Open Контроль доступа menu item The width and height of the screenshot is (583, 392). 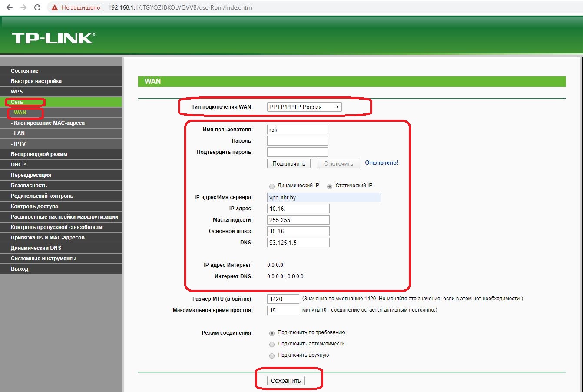coord(61,206)
